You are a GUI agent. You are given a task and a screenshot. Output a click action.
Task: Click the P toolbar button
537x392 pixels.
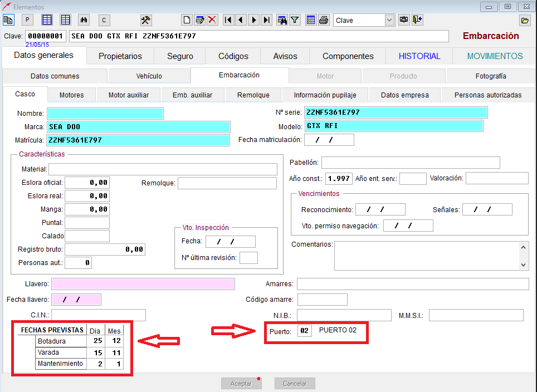[27, 20]
